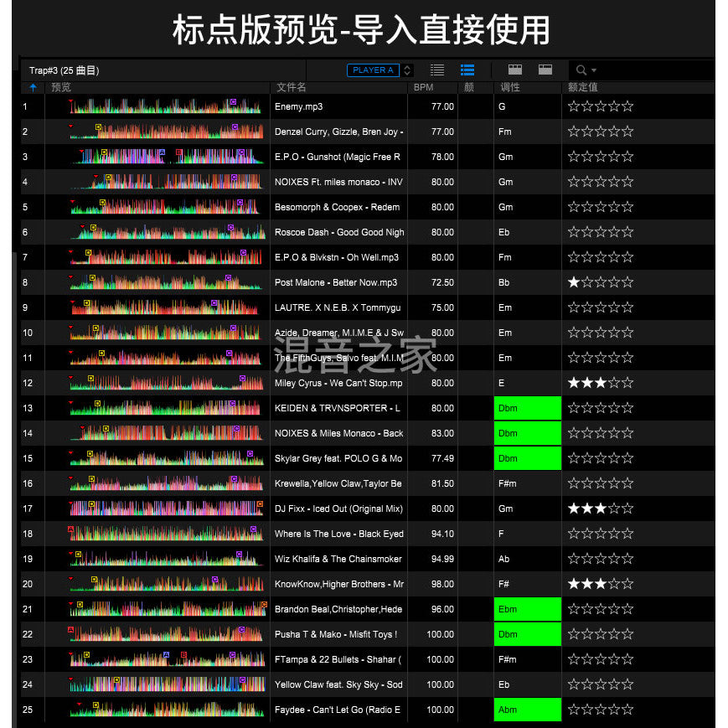Viewport: 728px width, 728px height.
Task: Select track Denzel Curry, Gizzle, Bren Joy
Action: (x=339, y=132)
